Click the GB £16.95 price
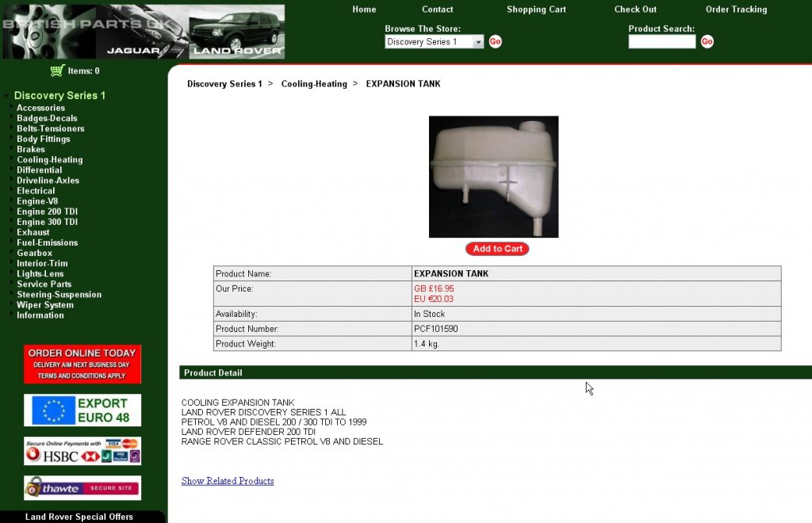 point(434,288)
